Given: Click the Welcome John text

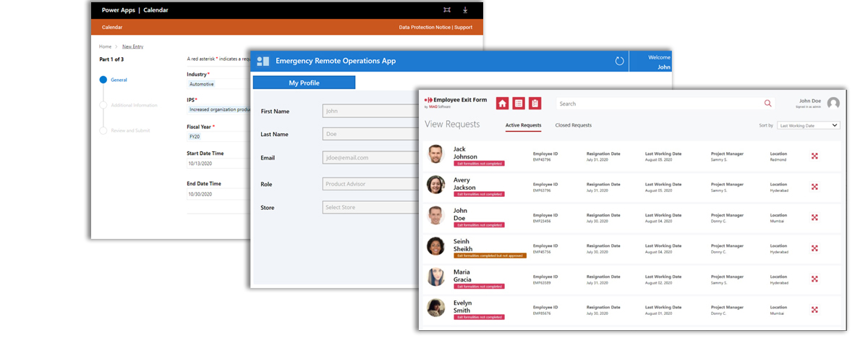Looking at the screenshot, I should click(x=659, y=62).
